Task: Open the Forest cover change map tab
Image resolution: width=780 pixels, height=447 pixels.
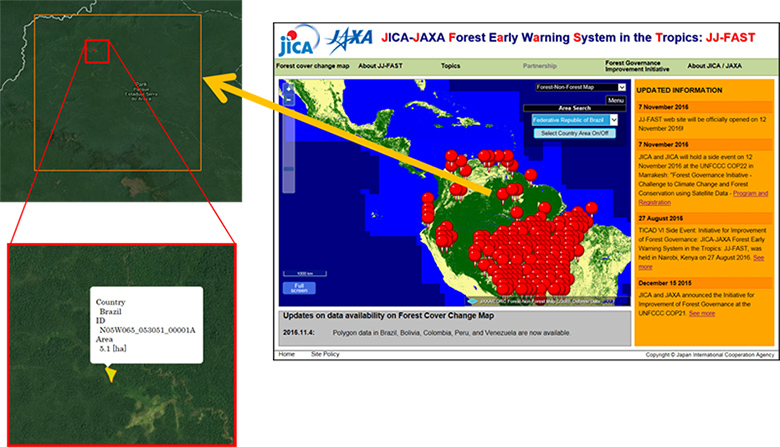Action: click(312, 66)
